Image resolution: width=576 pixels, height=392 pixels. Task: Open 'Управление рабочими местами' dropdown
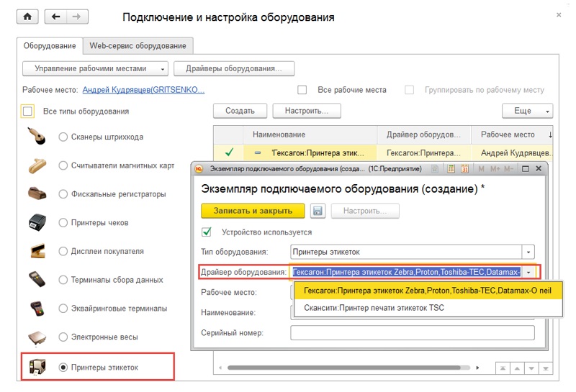tap(95, 68)
